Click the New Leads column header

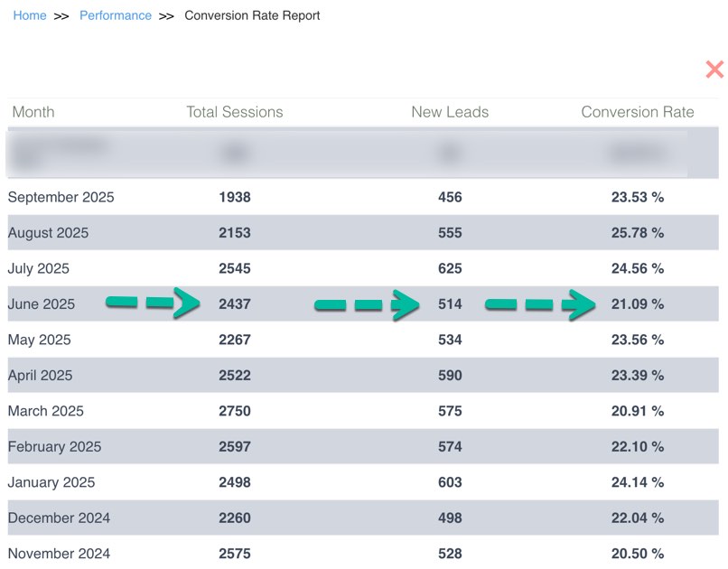tap(450, 112)
